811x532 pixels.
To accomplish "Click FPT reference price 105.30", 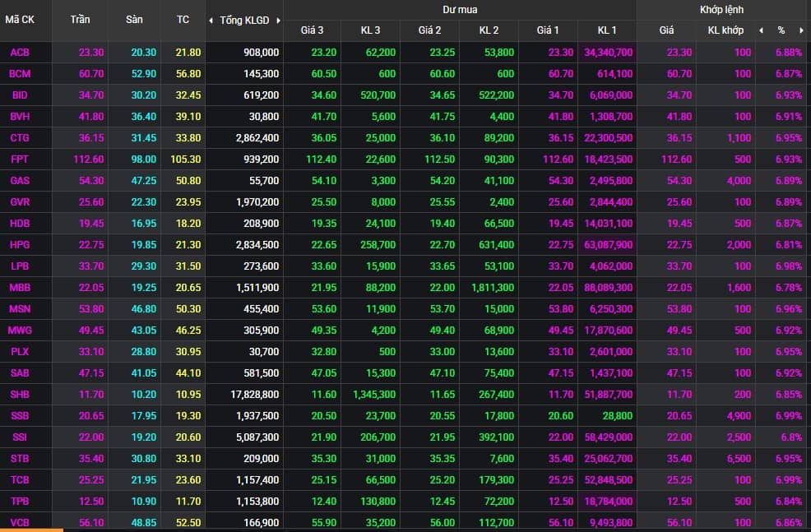I will tap(186, 160).
